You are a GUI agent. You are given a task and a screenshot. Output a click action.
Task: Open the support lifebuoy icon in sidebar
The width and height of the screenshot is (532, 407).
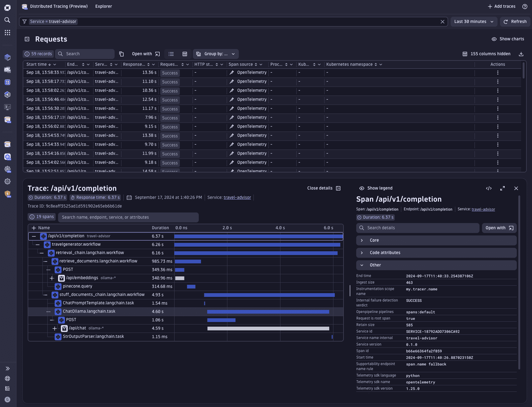(x=7, y=378)
